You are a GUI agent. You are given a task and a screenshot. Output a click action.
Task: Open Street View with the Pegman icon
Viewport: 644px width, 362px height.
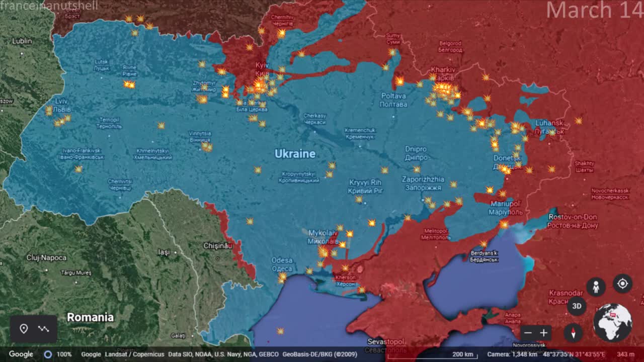(x=596, y=287)
